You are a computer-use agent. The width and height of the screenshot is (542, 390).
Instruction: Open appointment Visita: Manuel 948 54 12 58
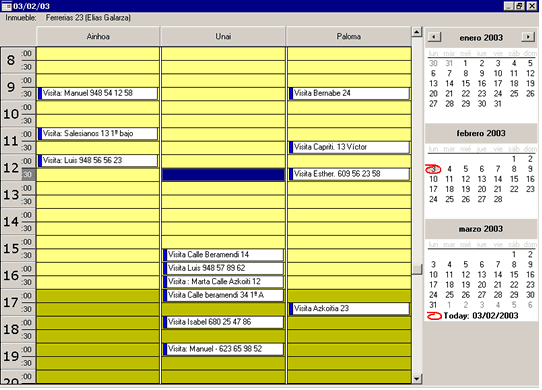tap(98, 93)
